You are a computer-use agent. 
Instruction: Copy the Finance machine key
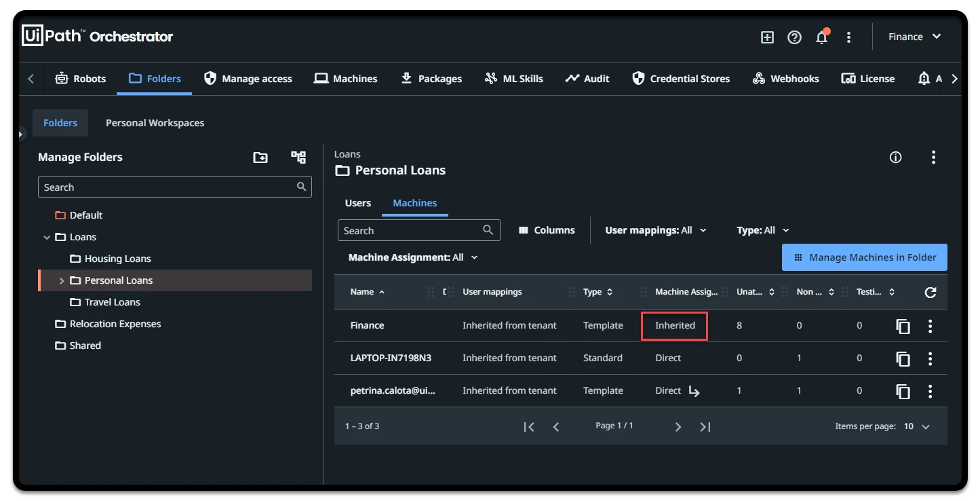pyautogui.click(x=903, y=326)
